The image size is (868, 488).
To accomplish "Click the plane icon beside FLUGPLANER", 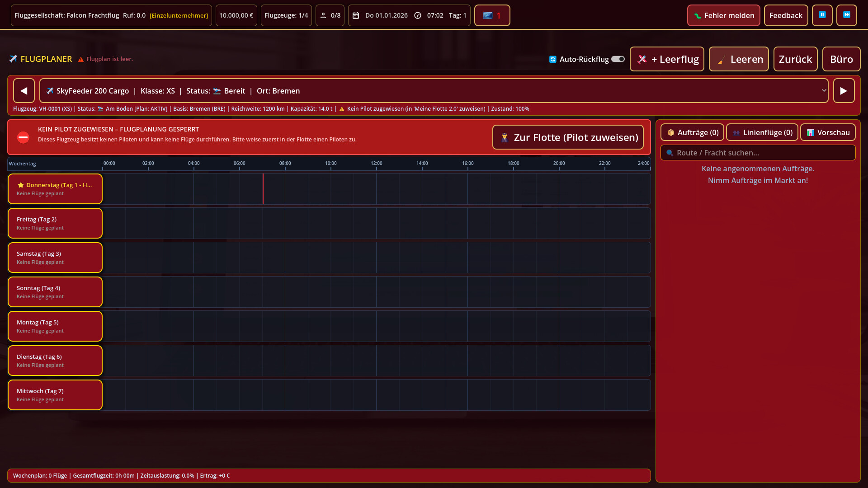I will 13,59.
